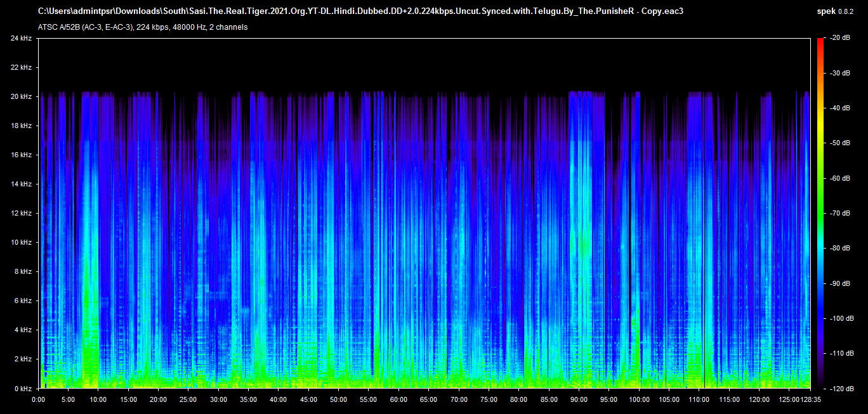
Task: Click the 8 kHz frequency axis label
Action: pyautogui.click(x=23, y=272)
